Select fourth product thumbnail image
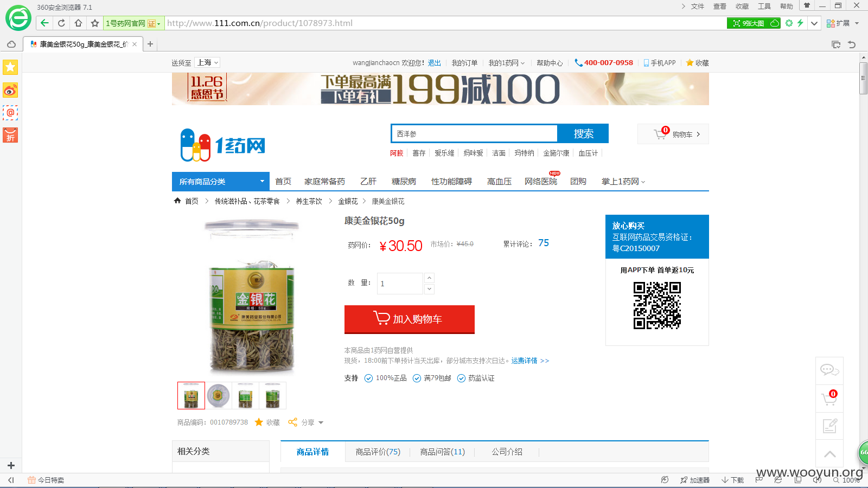 click(272, 396)
